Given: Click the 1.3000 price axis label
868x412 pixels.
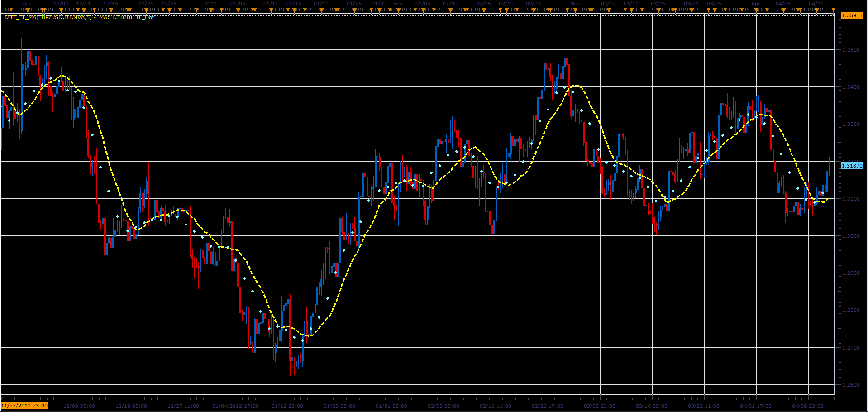Looking at the screenshot, I should [x=851, y=236].
